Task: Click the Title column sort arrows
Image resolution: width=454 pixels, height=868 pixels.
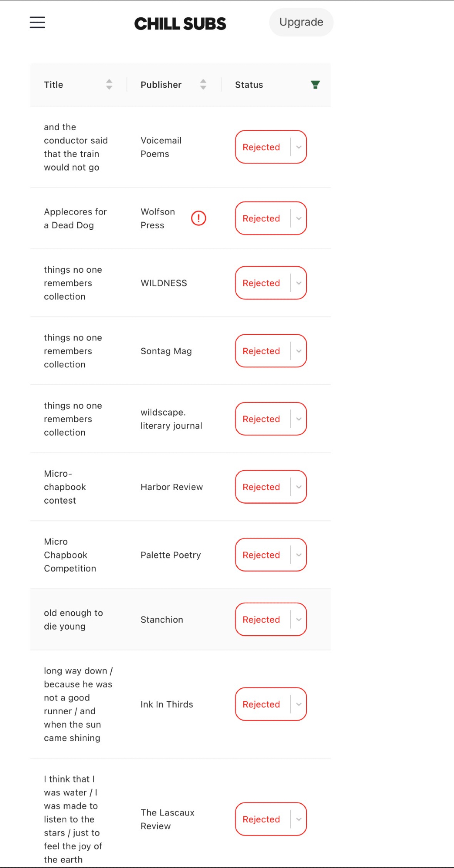Action: pos(109,85)
